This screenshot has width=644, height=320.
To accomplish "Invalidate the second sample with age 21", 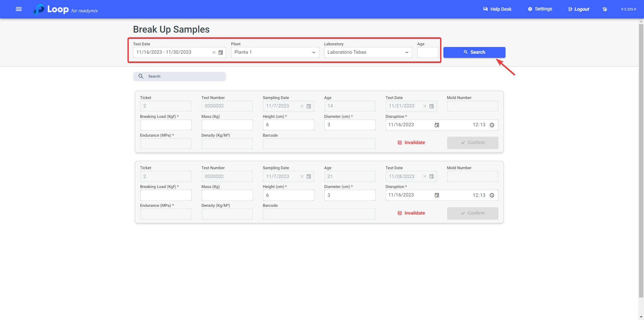I will (x=411, y=213).
